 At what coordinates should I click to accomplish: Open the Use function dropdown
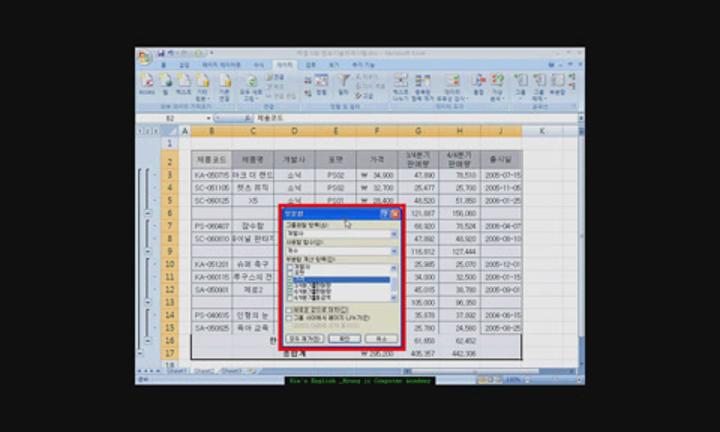[x=394, y=251]
